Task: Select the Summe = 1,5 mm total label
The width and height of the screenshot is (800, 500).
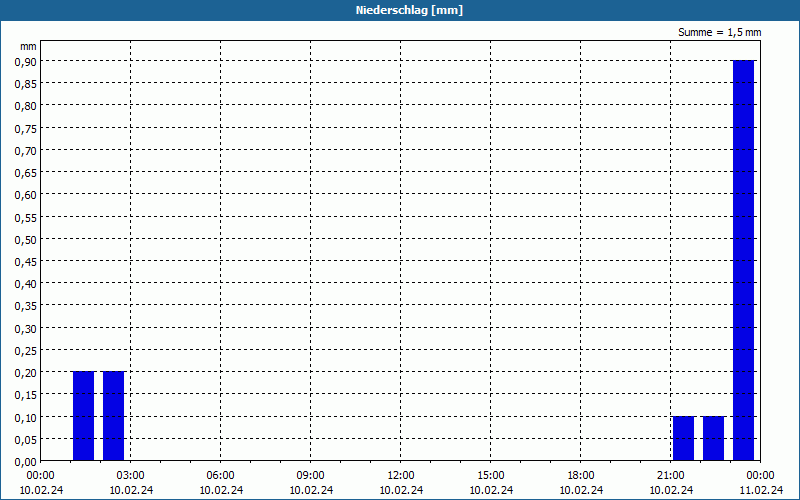Action: (719, 32)
